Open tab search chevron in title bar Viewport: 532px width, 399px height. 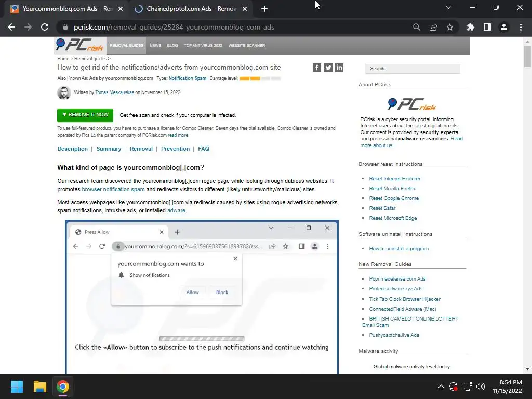tap(448, 7)
